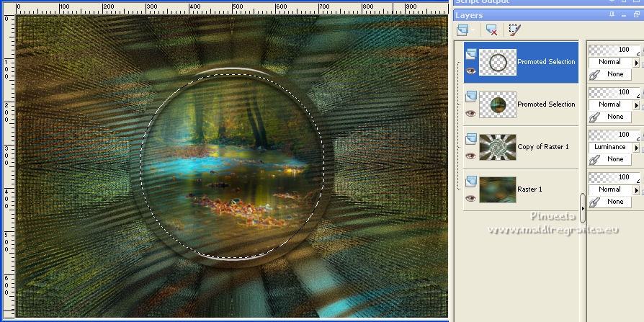Select the blurred thumbnail of the Raster 1 layer
This screenshot has height=322, width=644.
click(x=497, y=189)
